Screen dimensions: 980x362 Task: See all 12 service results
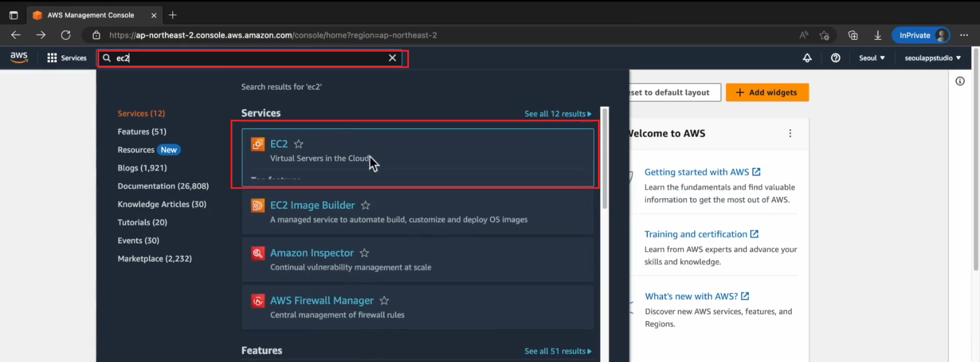[558, 114]
